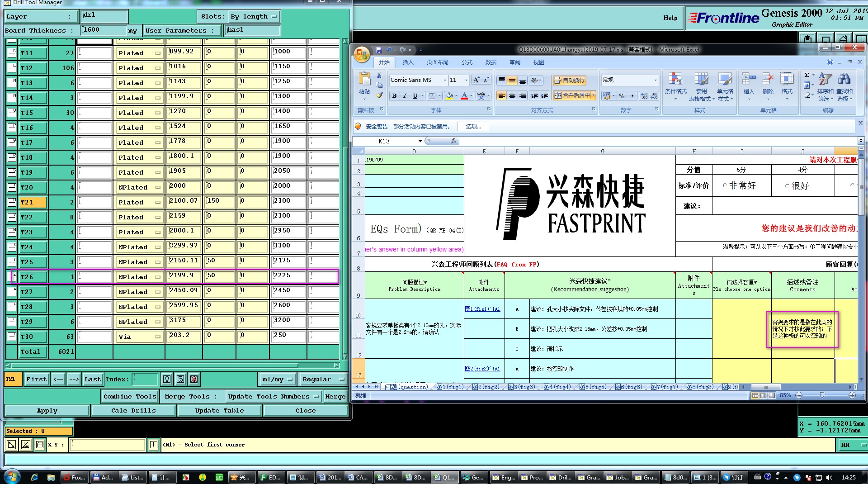Image resolution: width=868 pixels, height=484 pixels.
Task: Center cell text horizontally
Action: coord(512,95)
